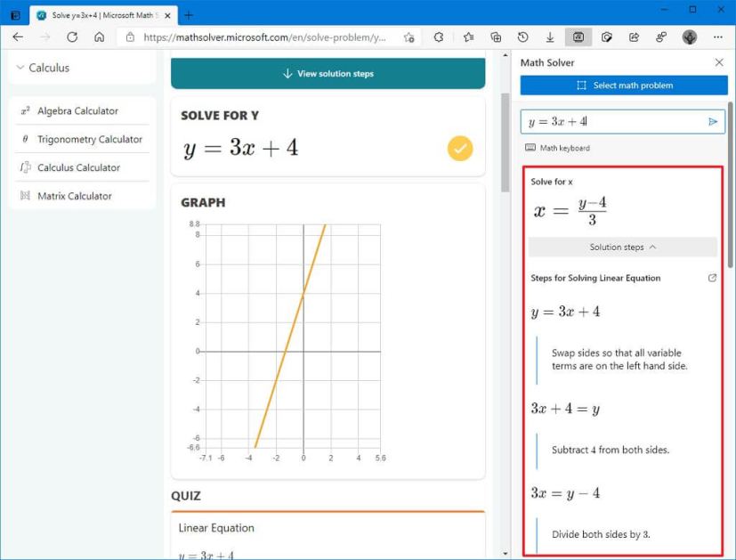This screenshot has height=560, width=736.
Task: Add this page to favorites
Action: [x=409, y=37]
